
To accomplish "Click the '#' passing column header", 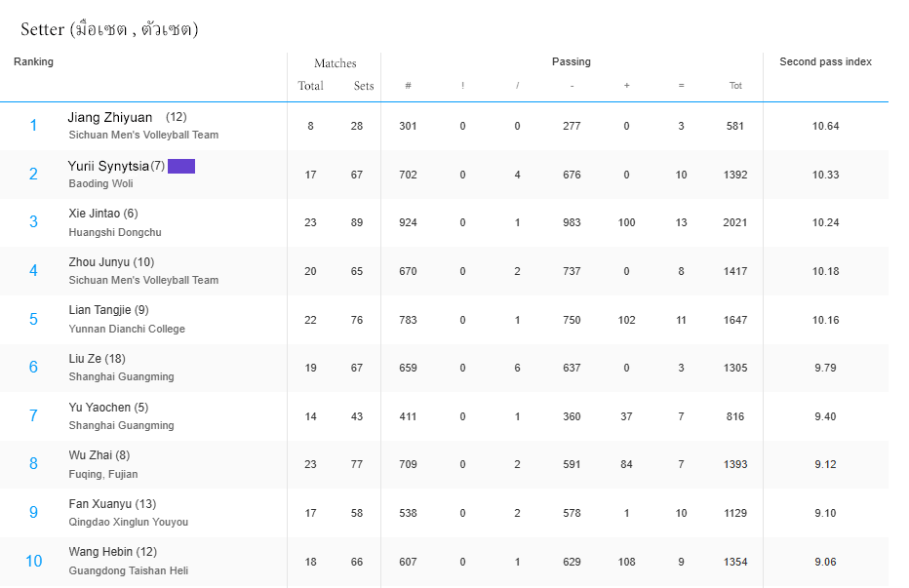I will tap(408, 86).
